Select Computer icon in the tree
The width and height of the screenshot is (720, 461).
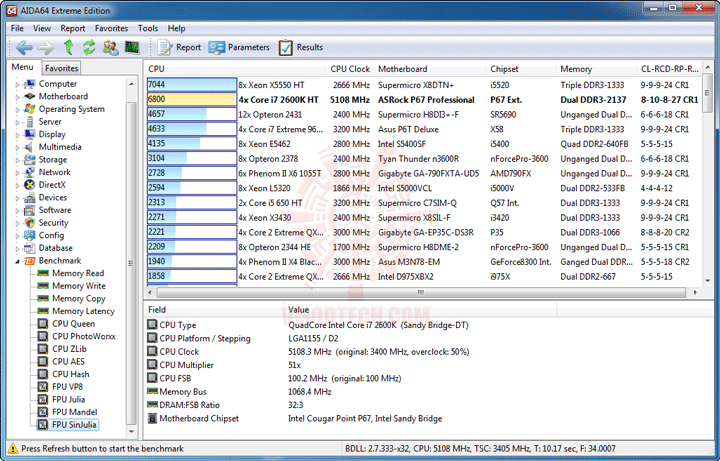(30, 84)
